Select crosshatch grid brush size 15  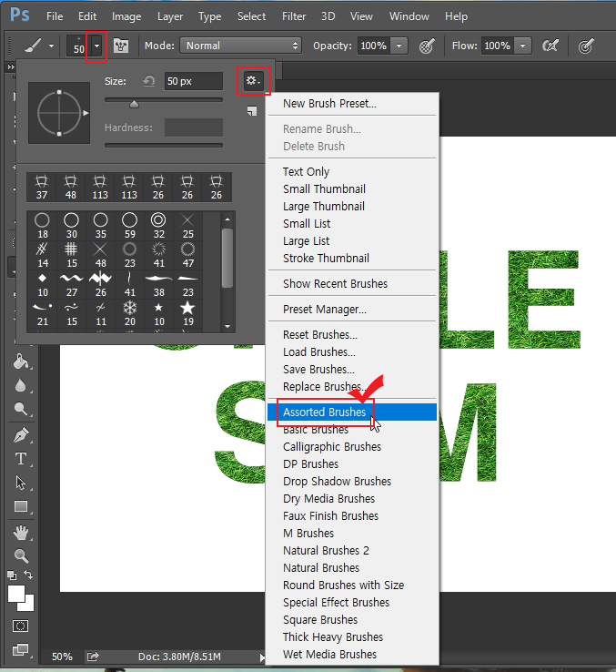click(72, 255)
